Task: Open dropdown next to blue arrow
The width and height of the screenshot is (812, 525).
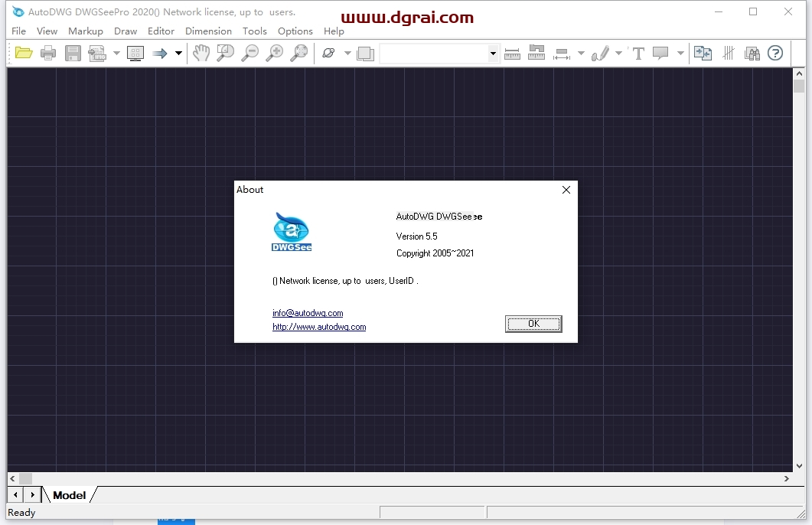Action: [x=178, y=53]
